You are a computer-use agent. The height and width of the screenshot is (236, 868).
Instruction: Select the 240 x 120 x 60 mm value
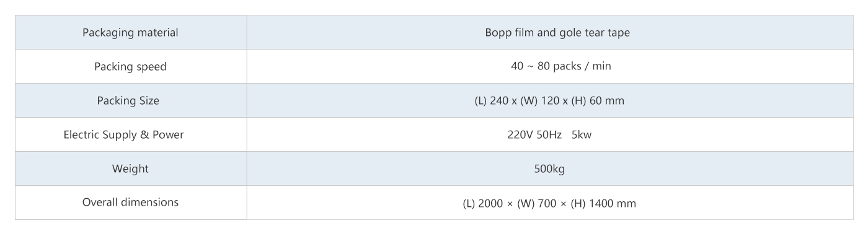(x=549, y=100)
